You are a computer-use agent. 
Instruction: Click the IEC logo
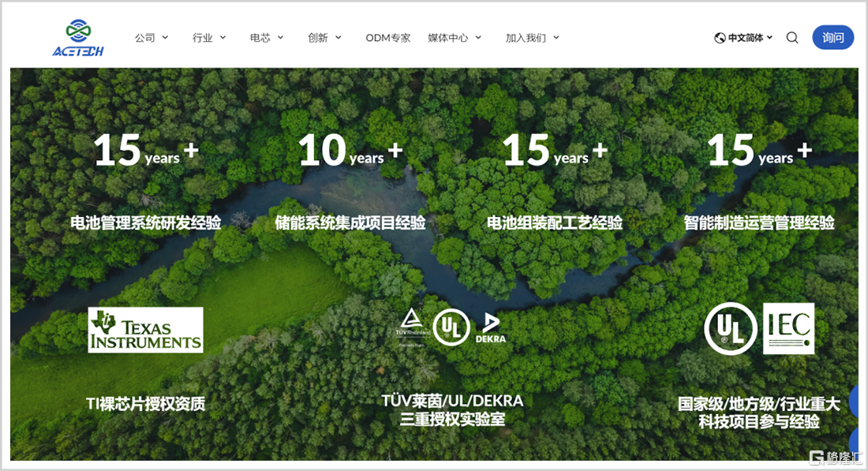[788, 328]
